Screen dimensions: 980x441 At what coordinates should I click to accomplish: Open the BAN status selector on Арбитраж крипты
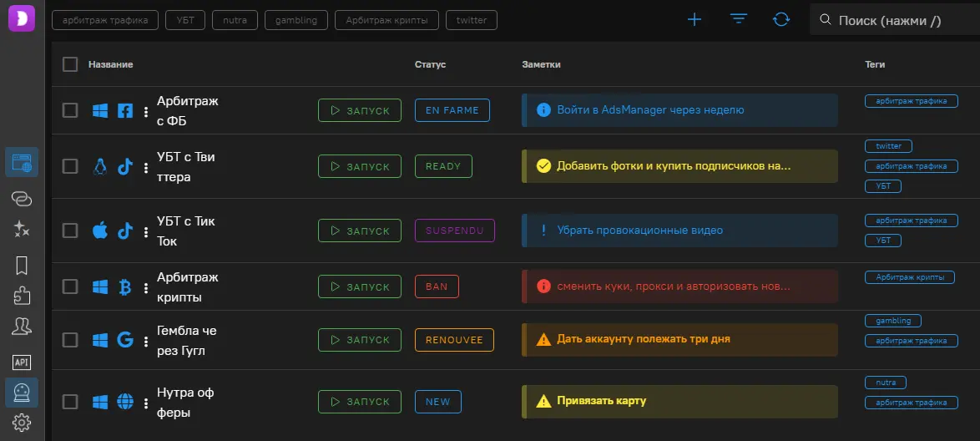pos(437,286)
